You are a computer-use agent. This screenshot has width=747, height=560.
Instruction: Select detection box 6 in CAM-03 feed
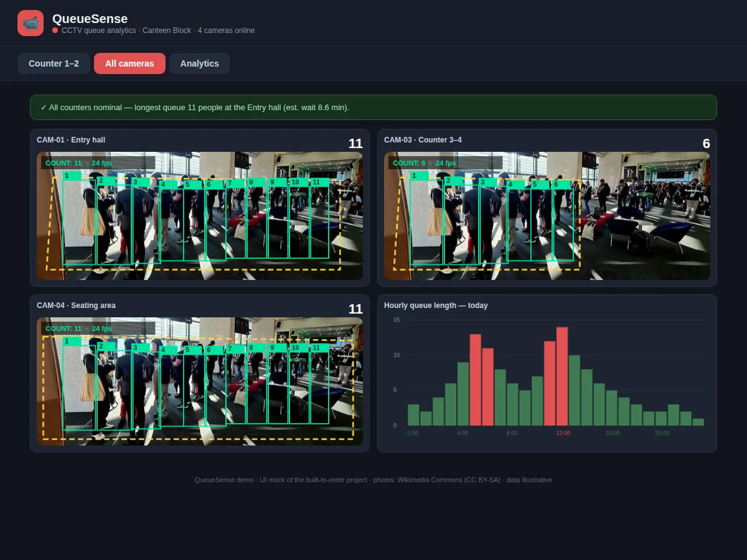pos(563,220)
